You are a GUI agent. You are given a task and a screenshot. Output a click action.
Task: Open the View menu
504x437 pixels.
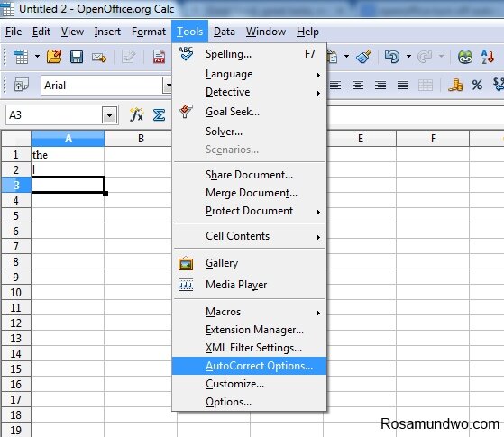click(x=72, y=32)
